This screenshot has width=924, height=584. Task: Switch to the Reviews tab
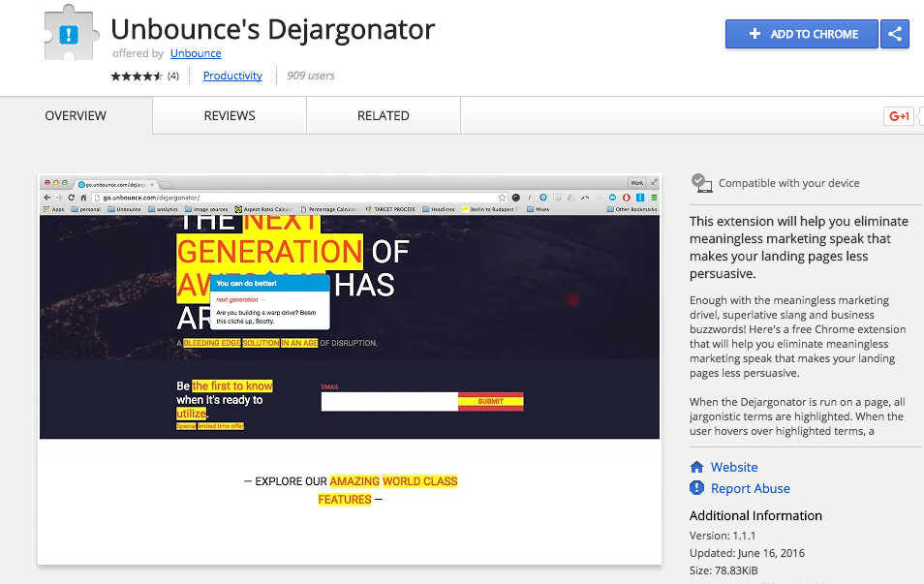tap(230, 115)
